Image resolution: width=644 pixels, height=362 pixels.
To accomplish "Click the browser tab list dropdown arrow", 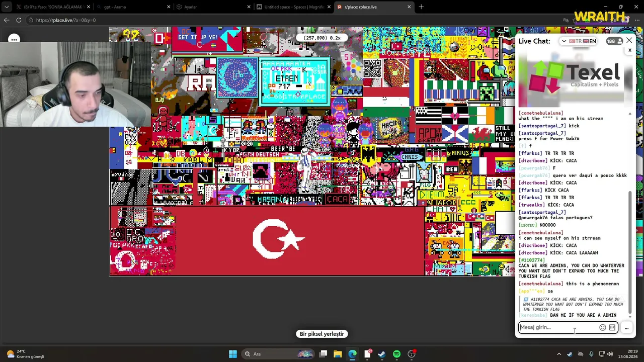I will click(x=6, y=7).
